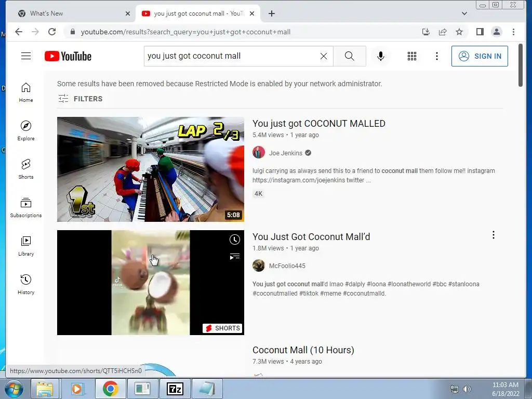Image resolution: width=532 pixels, height=399 pixels.
Task: Go to Home in the sidebar
Action: (26, 92)
